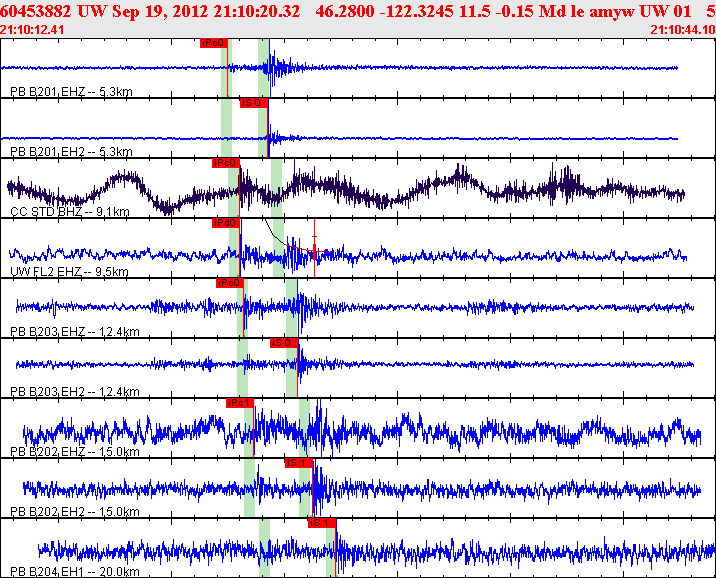The image size is (716, 578).
Task: Click the iPc0 pick flag on CC STD BHZ trace
Action: click(x=225, y=163)
